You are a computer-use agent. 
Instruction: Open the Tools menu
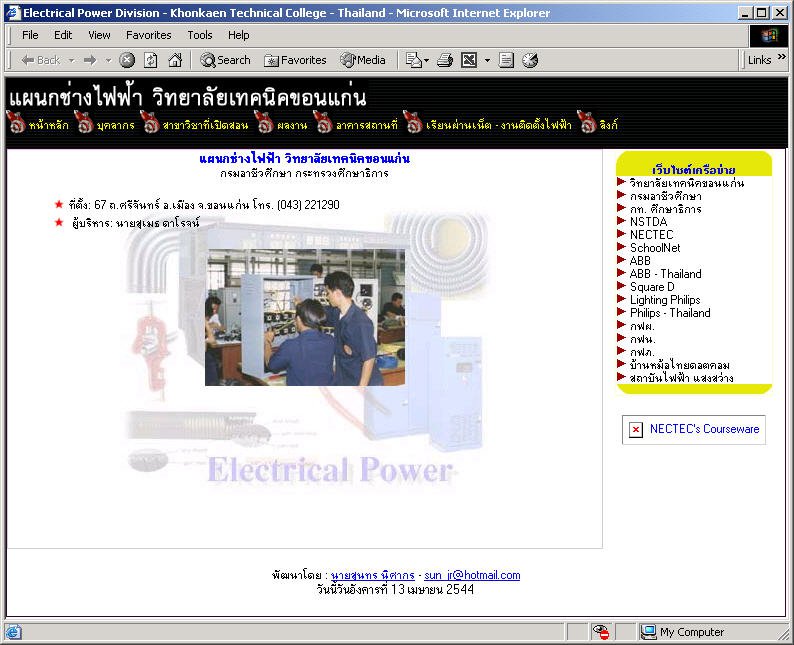pyautogui.click(x=200, y=35)
